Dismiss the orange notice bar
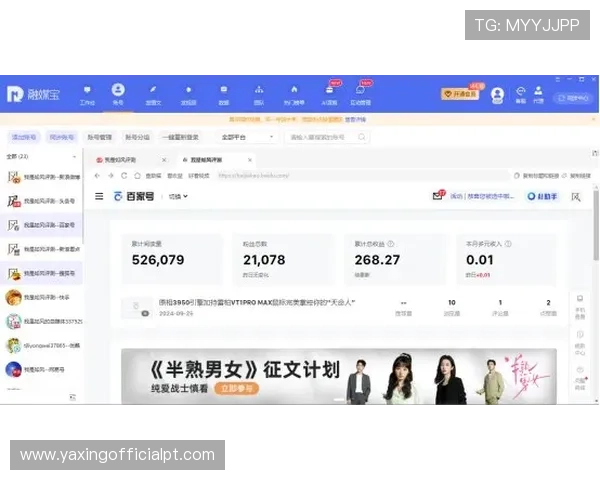 click(x=593, y=119)
